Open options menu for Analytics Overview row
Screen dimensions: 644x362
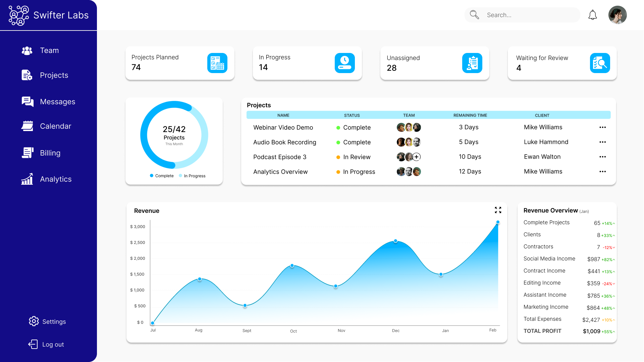[x=602, y=172]
